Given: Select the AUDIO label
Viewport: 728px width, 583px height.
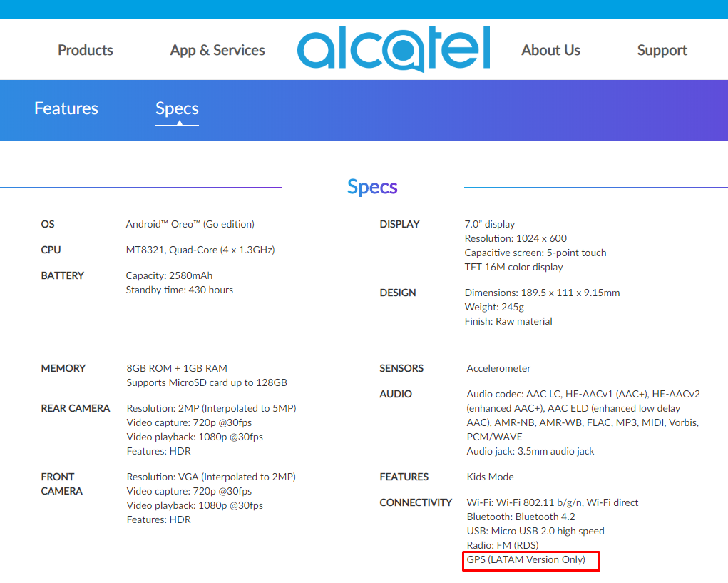Looking at the screenshot, I should click(396, 394).
